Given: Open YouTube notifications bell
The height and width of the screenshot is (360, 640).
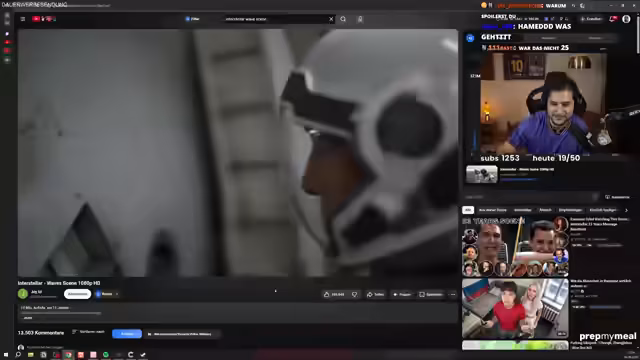Looking at the screenshot, I should [613, 19].
